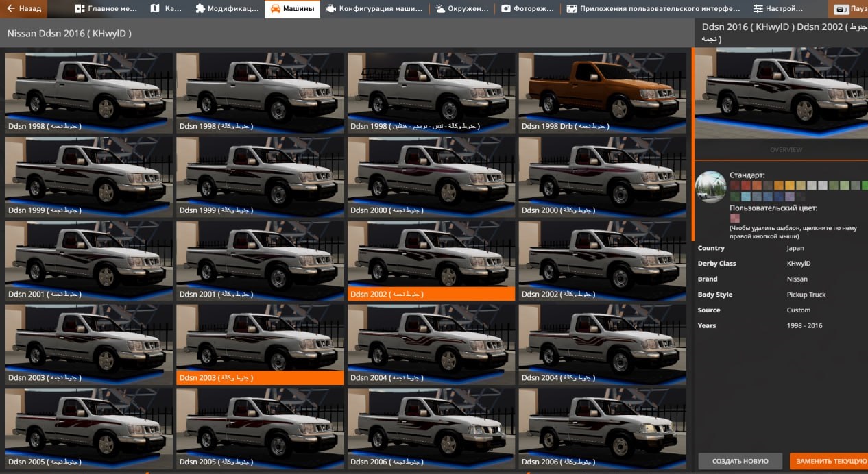Click the camera icon for Фоторежим

(505, 9)
